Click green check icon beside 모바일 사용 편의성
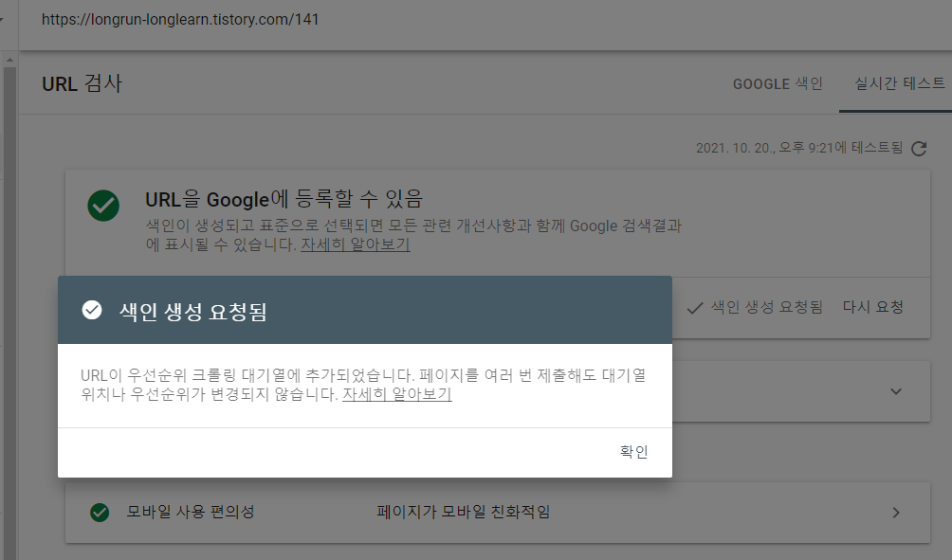The height and width of the screenshot is (560, 952). pos(100,513)
